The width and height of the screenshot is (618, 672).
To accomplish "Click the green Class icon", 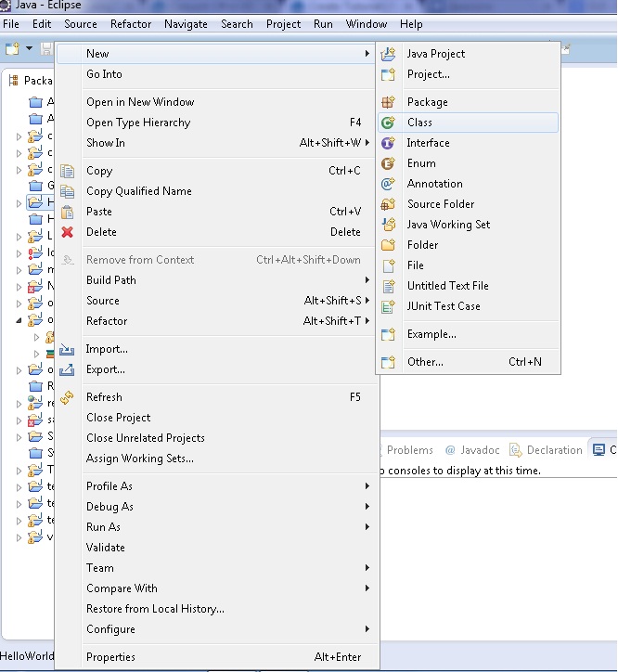I will [388, 123].
